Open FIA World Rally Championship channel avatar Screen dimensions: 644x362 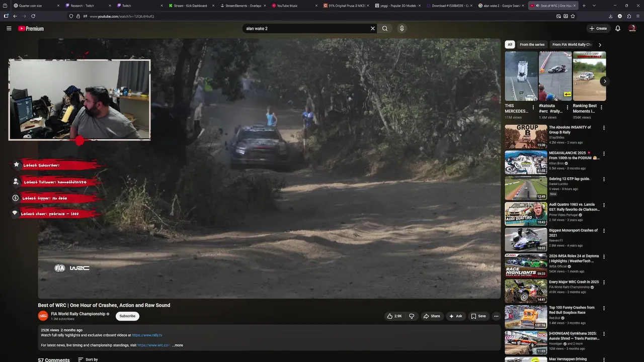pyautogui.click(x=43, y=316)
